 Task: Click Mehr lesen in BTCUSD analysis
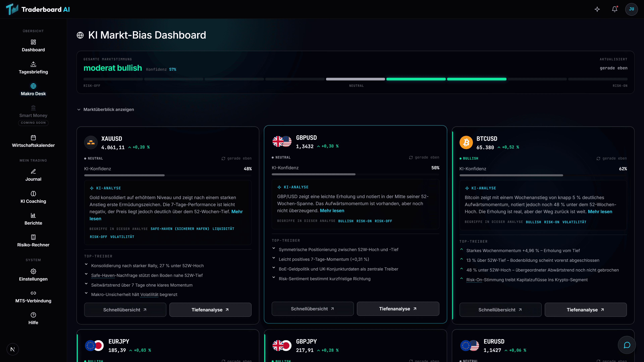pyautogui.click(x=600, y=212)
